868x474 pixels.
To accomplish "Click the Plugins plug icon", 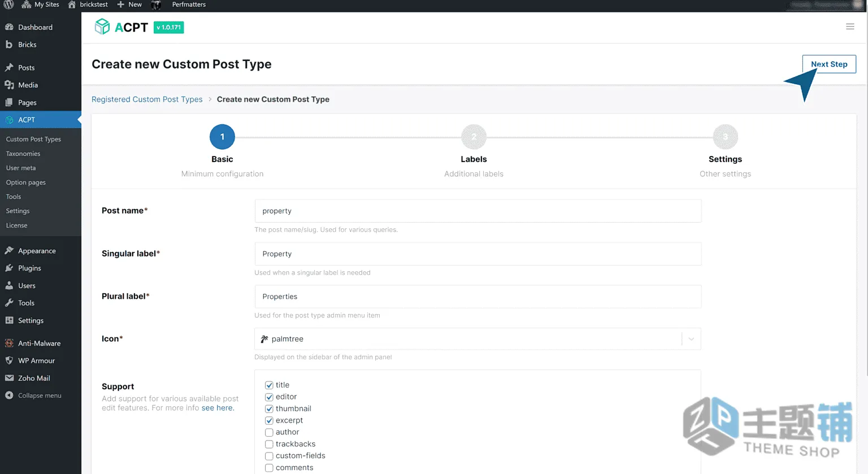I will pos(9,268).
